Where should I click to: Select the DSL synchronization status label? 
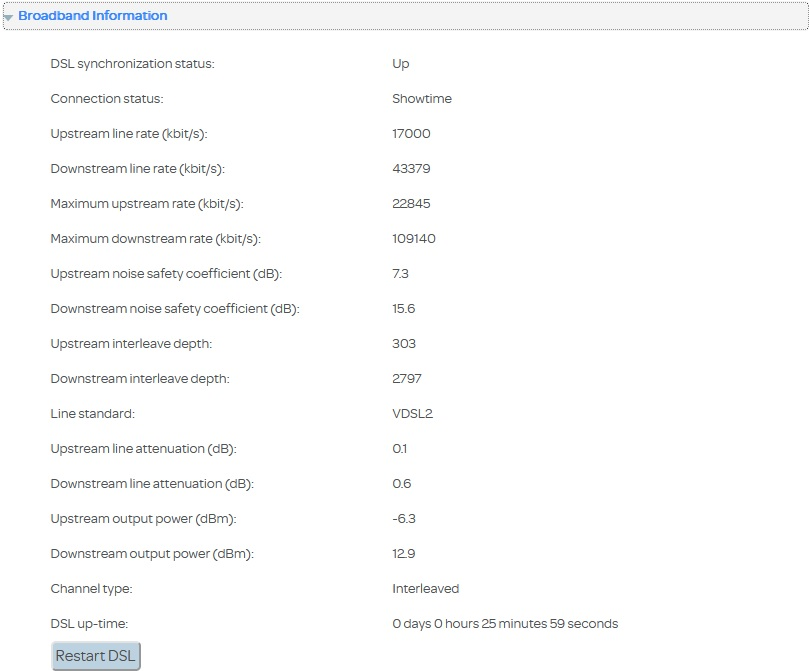point(132,64)
